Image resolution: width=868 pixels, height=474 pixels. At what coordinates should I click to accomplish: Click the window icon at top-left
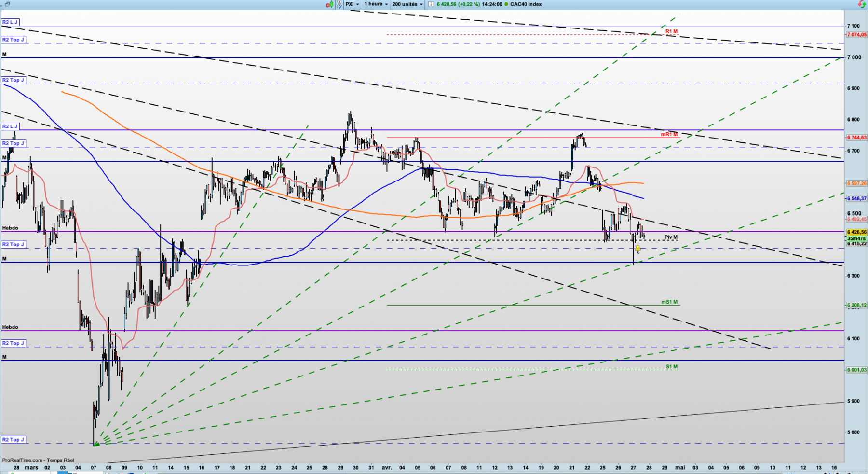[6, 4]
